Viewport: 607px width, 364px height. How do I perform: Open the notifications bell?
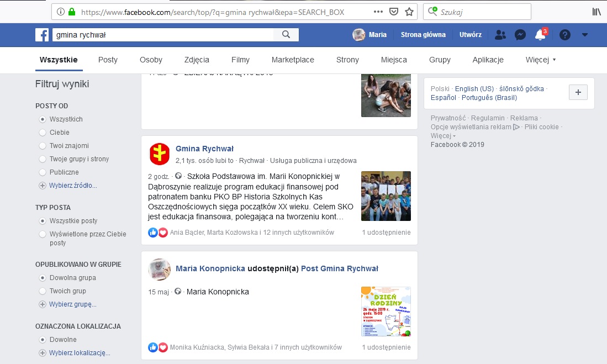(540, 35)
